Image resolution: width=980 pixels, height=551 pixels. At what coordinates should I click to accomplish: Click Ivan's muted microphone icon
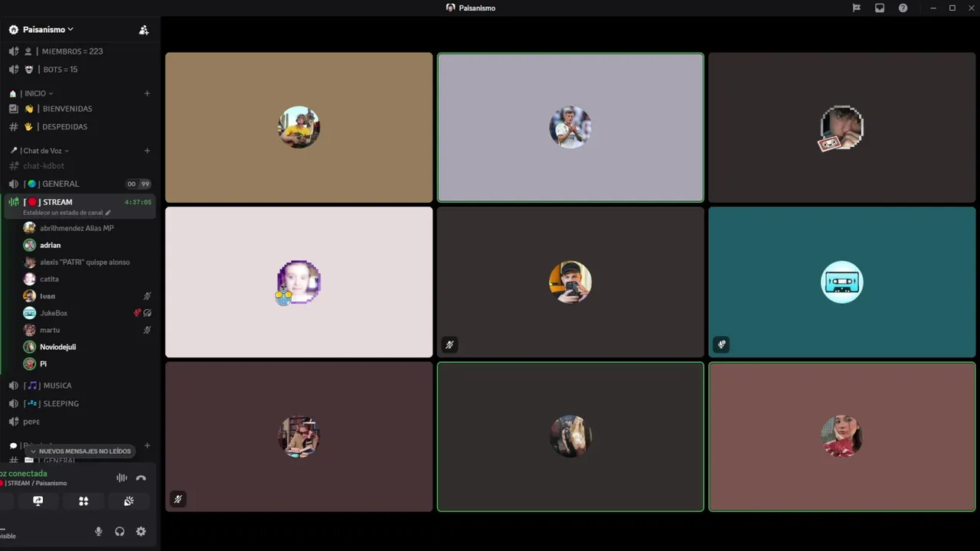coord(147,296)
